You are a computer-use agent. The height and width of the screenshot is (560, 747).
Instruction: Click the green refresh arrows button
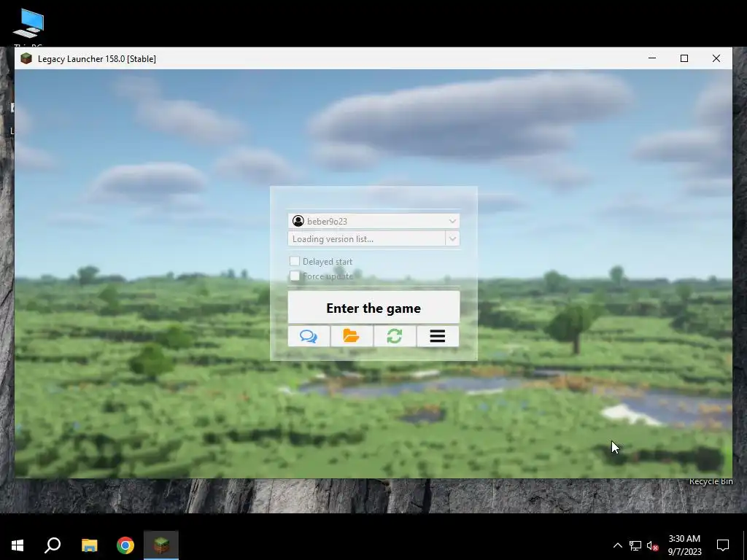pyautogui.click(x=395, y=336)
